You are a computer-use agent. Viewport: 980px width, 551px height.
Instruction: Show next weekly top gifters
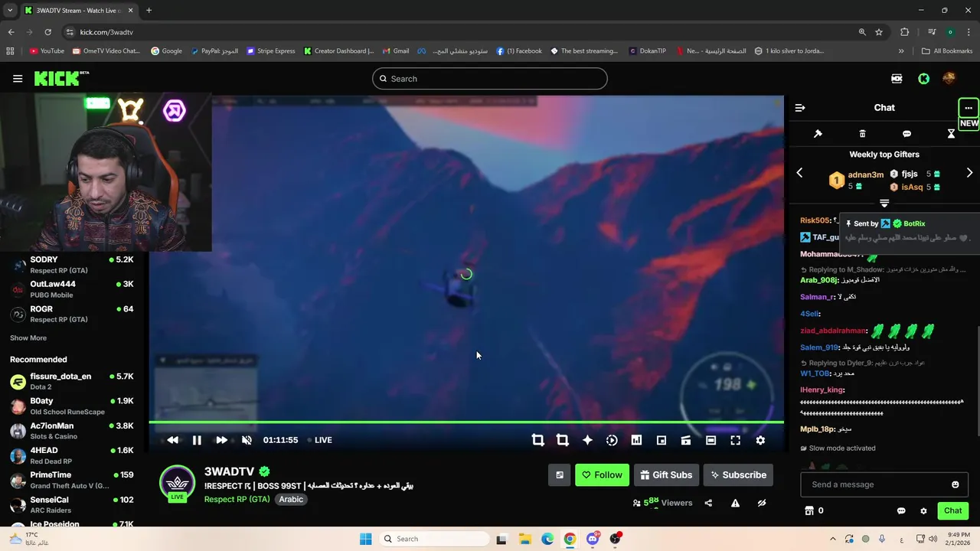click(969, 173)
